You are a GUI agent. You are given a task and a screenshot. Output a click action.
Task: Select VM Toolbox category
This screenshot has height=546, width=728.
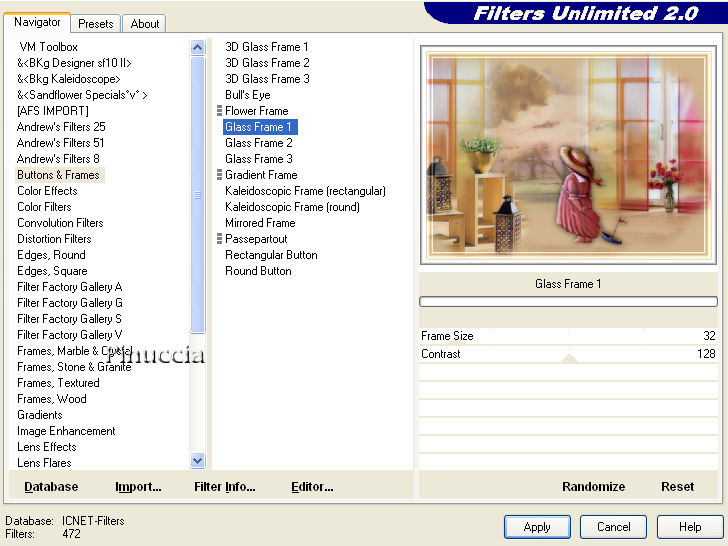[x=48, y=47]
